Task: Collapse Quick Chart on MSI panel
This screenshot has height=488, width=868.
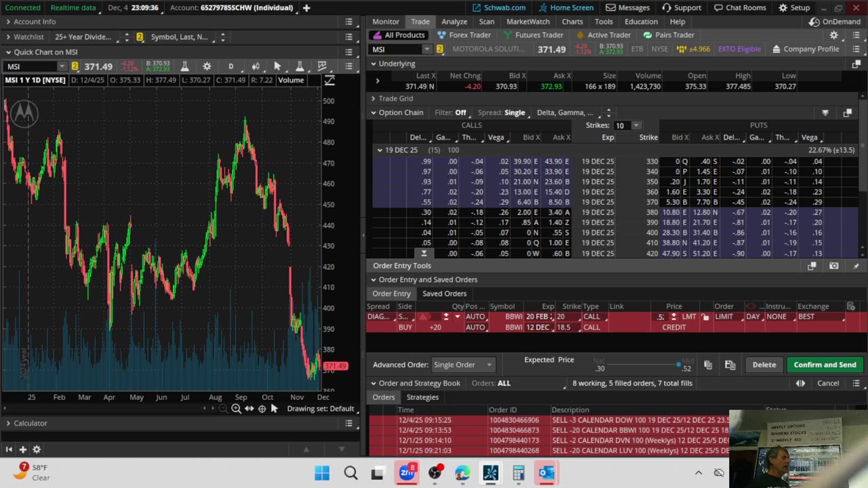Action: tap(8, 52)
